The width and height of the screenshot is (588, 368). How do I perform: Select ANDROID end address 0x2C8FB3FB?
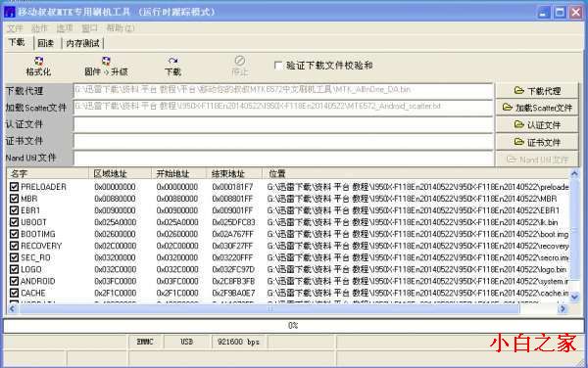(x=233, y=281)
